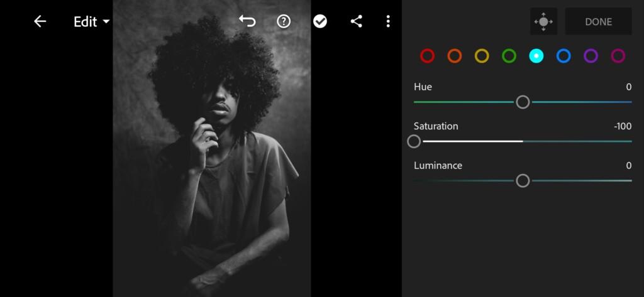644x297 pixels.
Task: Undo the last edit
Action: (x=247, y=21)
